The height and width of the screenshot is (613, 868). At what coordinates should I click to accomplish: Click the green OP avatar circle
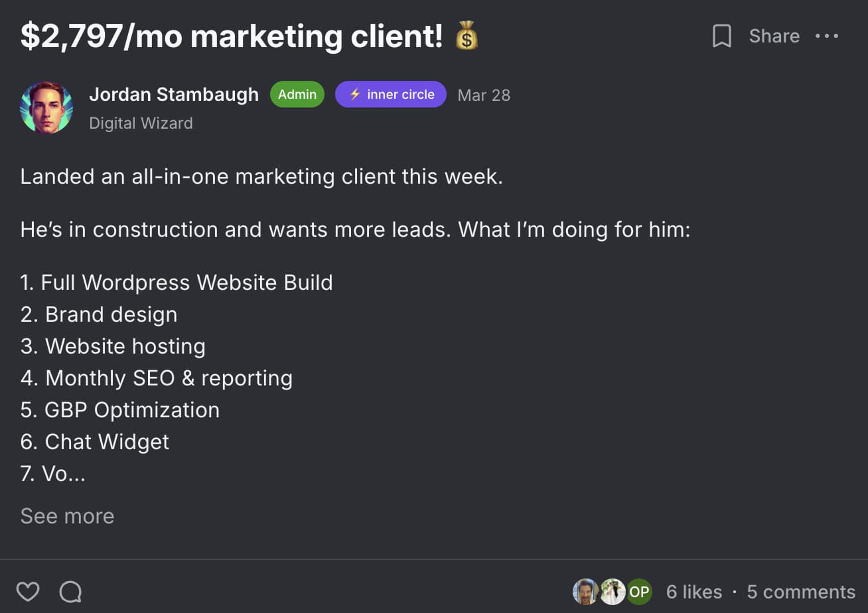tap(639, 591)
